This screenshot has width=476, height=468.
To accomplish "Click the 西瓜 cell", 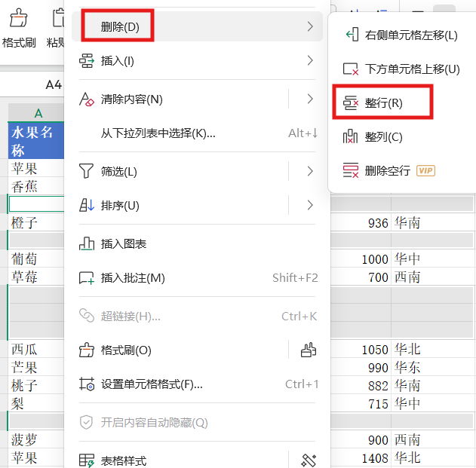I will point(36,349).
